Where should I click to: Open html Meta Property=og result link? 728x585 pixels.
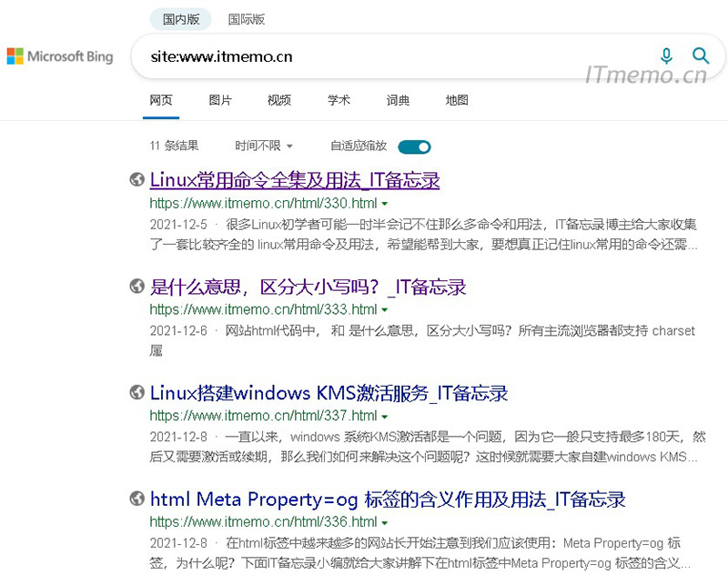388,499
